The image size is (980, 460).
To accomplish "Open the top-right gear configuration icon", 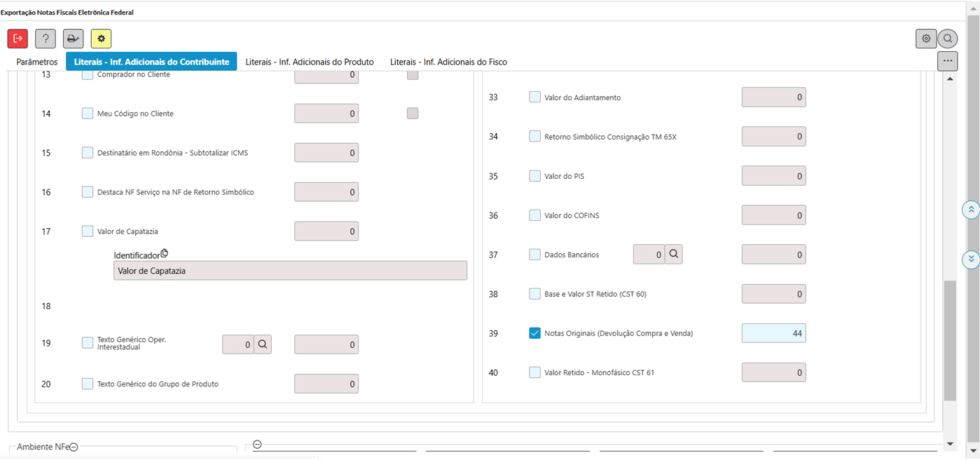I will click(926, 39).
